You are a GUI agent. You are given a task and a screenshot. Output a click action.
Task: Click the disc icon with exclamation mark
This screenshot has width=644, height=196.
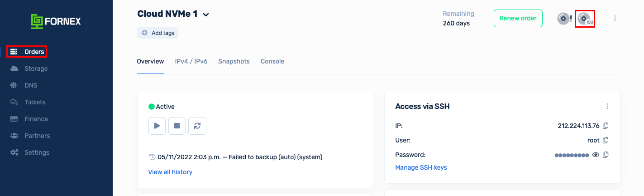coord(564,19)
